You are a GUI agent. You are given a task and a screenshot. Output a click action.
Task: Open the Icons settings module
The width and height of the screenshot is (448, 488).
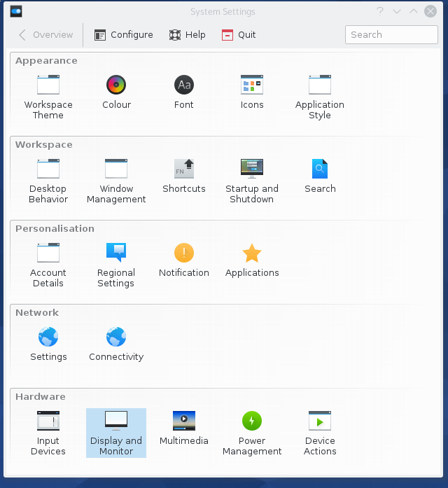[x=252, y=92]
